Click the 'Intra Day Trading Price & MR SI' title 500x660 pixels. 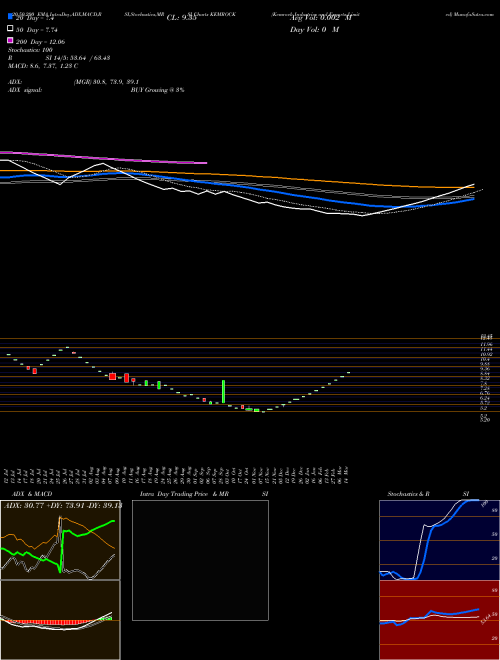tap(204, 494)
